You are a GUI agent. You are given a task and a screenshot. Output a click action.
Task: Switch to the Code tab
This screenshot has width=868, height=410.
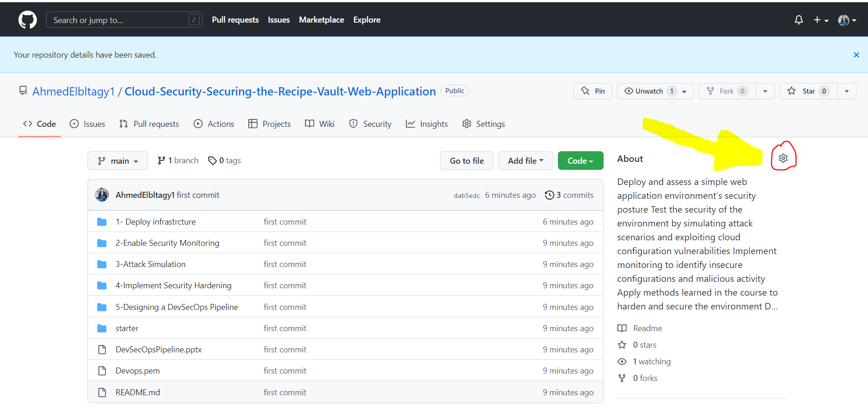click(40, 124)
